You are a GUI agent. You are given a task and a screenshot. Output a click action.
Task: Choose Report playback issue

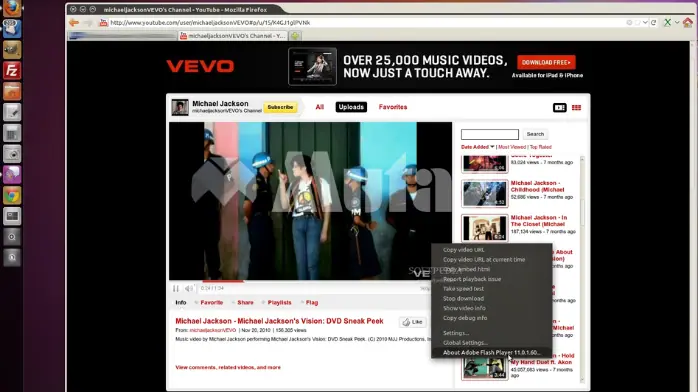pyautogui.click(x=472, y=279)
